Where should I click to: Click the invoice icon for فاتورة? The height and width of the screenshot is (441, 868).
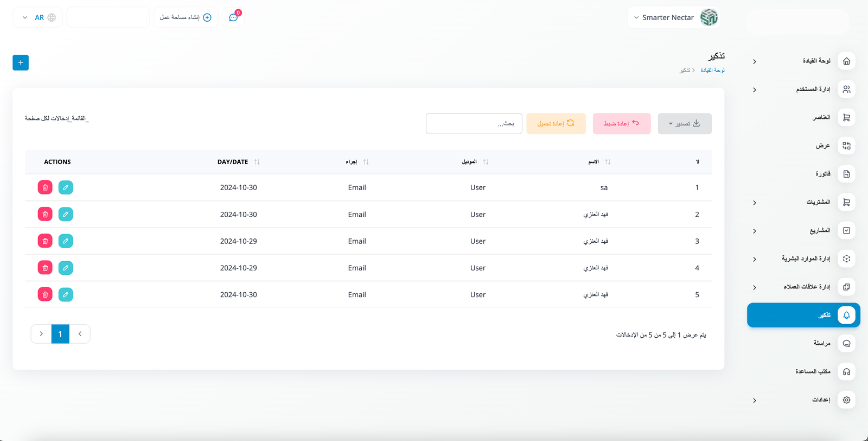(846, 174)
